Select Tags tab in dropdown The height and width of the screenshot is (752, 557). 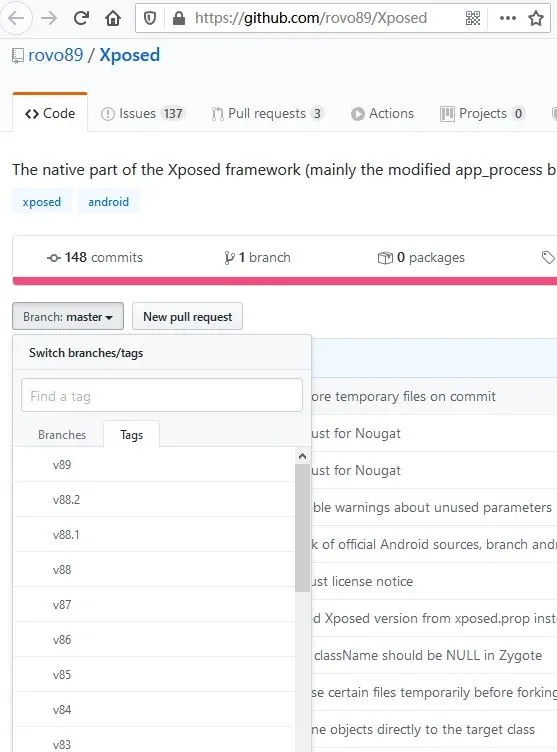click(x=131, y=435)
